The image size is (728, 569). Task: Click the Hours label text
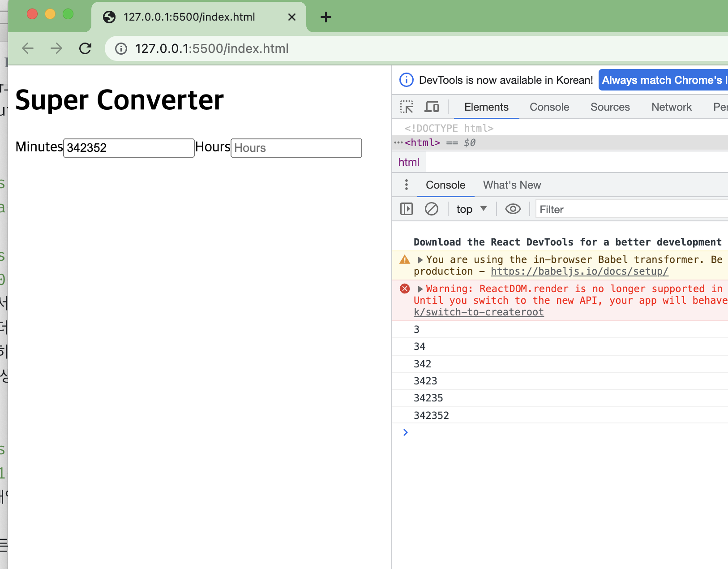point(213,147)
